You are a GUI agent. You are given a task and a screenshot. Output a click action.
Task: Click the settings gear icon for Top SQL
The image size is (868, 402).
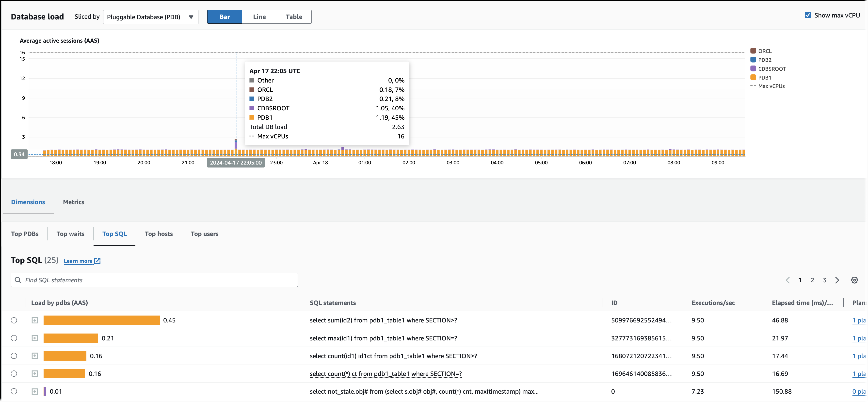pyautogui.click(x=855, y=280)
